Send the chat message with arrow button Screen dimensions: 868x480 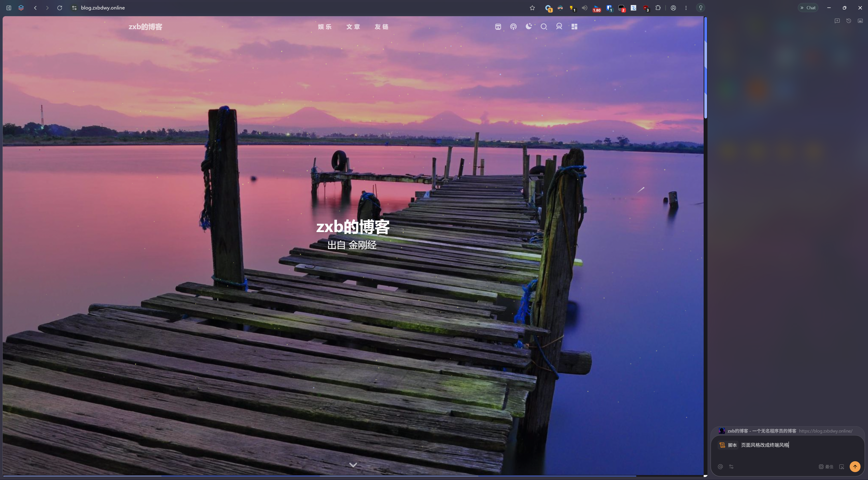coord(855,466)
